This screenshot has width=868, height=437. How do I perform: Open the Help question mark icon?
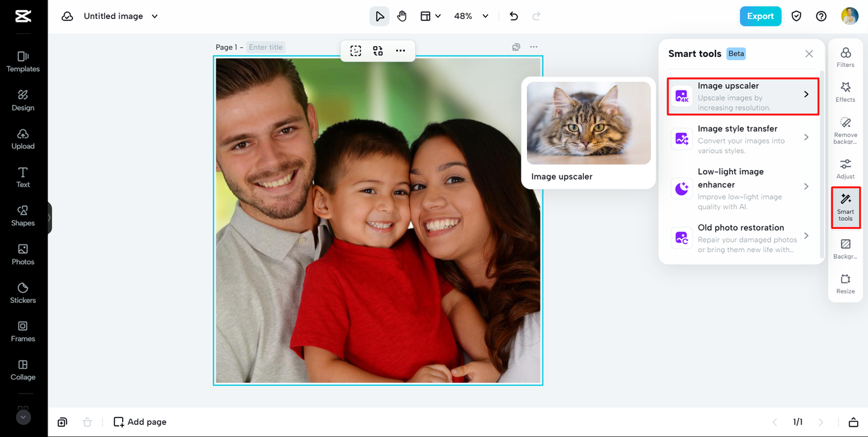(821, 16)
